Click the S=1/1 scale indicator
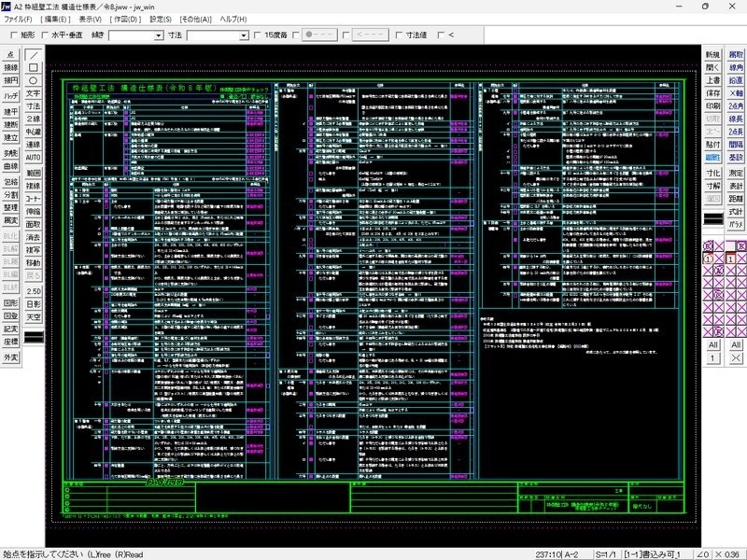Image resolution: width=747 pixels, height=560 pixels. pos(607,553)
